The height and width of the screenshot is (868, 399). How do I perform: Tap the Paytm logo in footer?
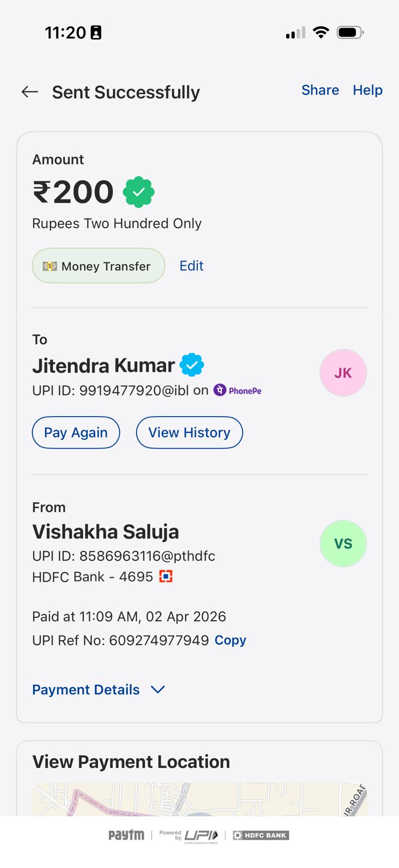(x=126, y=835)
